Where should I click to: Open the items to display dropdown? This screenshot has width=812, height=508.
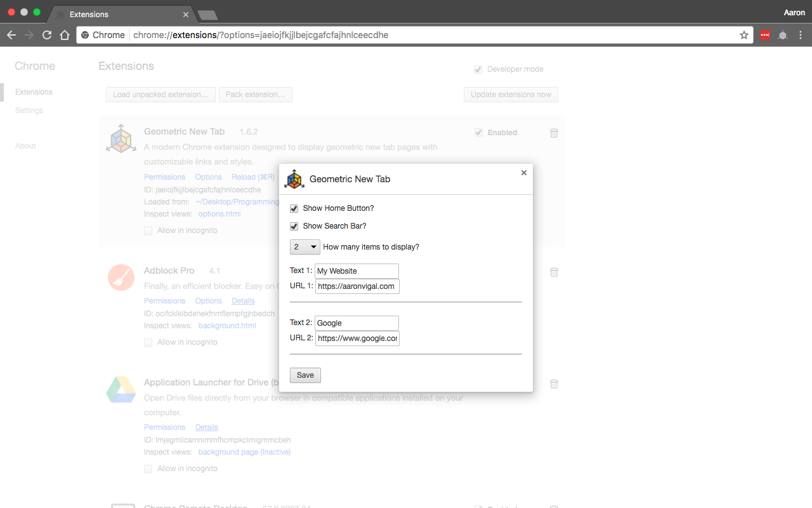pyautogui.click(x=305, y=247)
